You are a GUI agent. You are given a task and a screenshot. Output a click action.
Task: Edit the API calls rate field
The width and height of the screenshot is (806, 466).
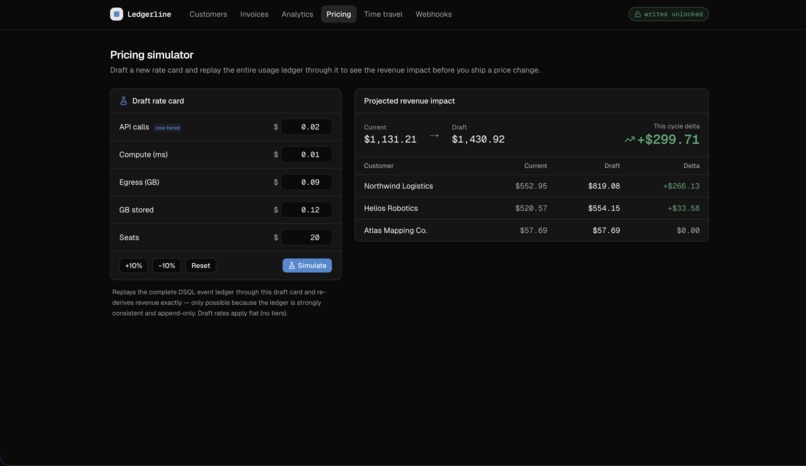coord(306,127)
